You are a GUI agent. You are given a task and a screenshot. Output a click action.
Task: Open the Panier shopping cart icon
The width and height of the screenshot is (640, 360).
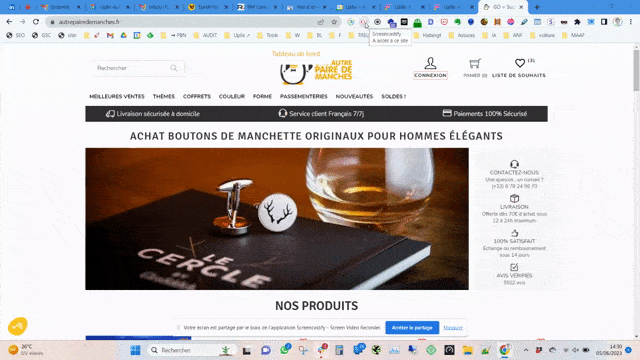coord(475,64)
